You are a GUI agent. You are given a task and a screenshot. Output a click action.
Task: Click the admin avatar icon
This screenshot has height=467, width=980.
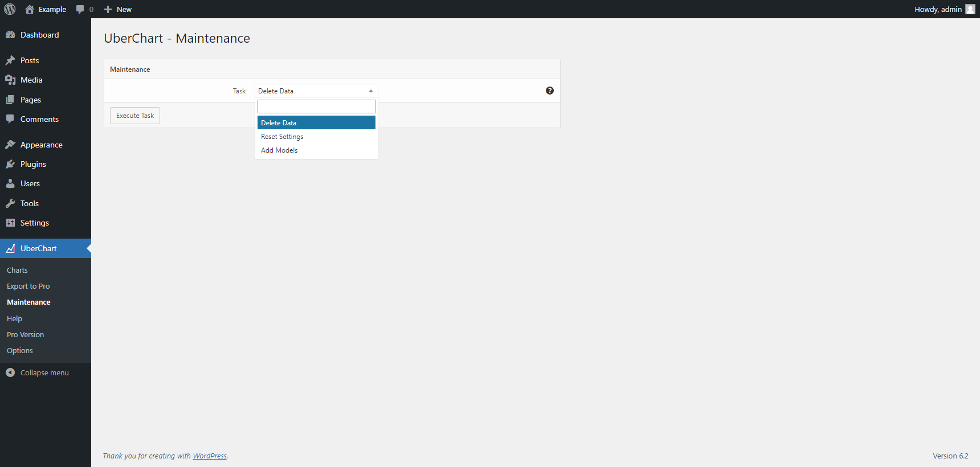(x=970, y=9)
